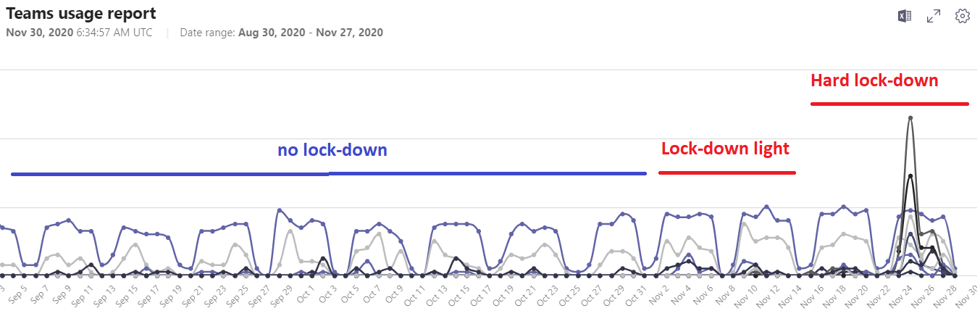Select the date range Aug 30 - Nov 27
Screen dimensions: 980x324
coord(310,33)
